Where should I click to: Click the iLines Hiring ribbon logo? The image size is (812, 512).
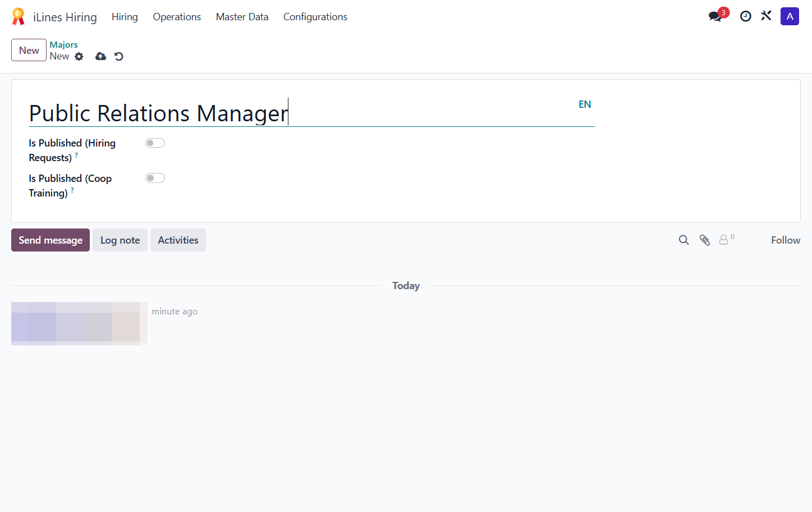click(19, 17)
